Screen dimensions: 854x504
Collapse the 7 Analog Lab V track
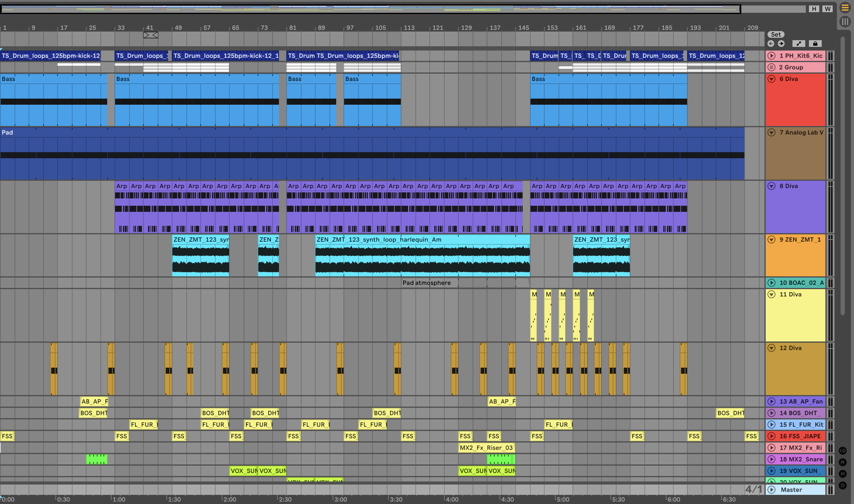point(771,132)
